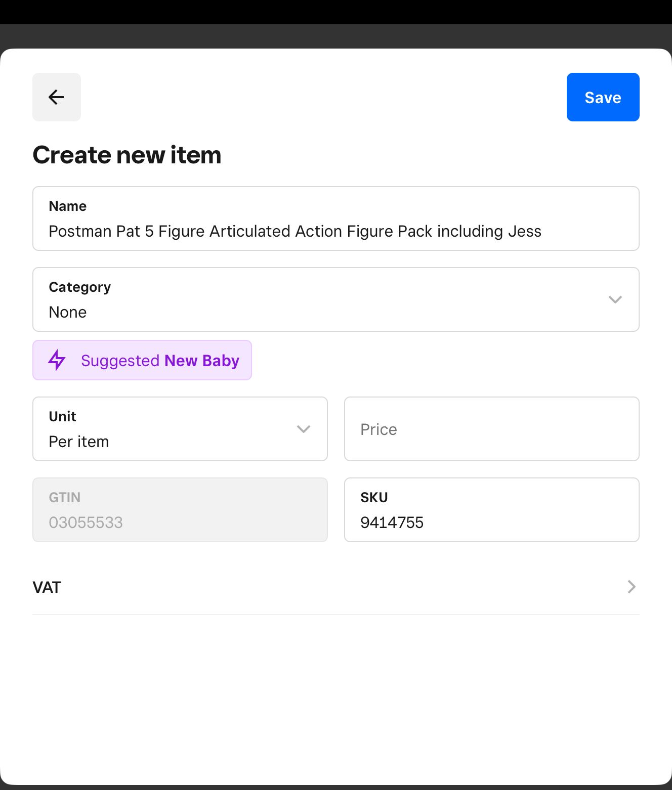Apply the Suggested New Baby category

[159, 361]
